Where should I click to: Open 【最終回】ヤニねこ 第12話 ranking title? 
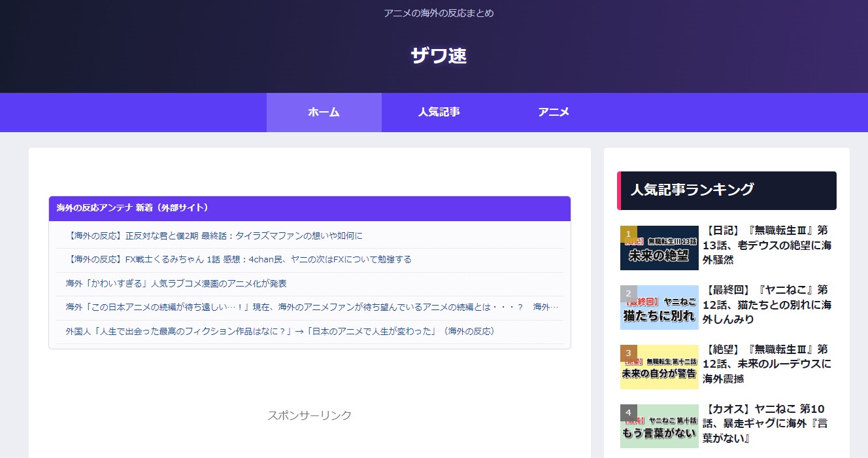[768, 304]
